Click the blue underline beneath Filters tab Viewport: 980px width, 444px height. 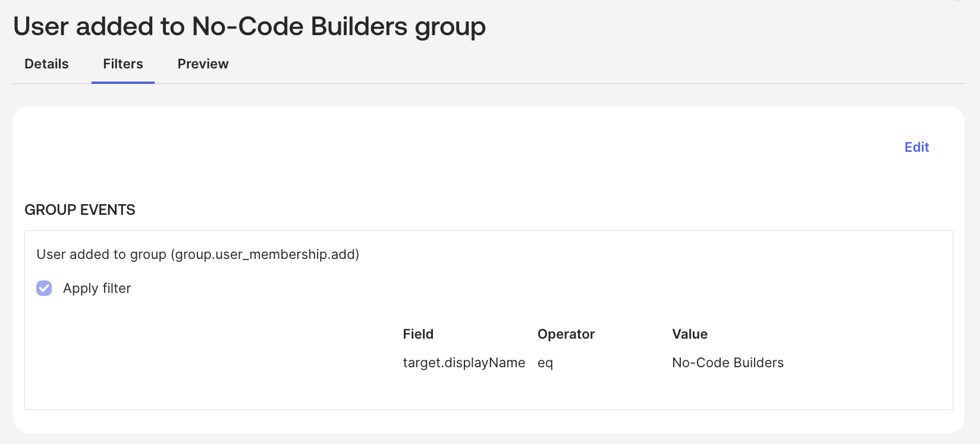click(123, 83)
